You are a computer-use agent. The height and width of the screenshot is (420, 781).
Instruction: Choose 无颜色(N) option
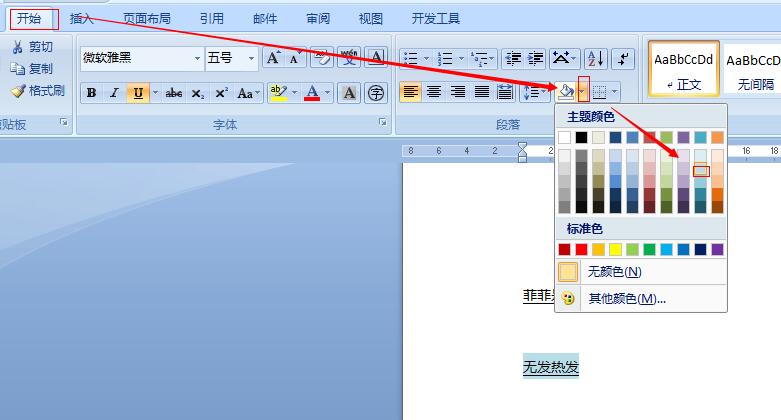641,272
